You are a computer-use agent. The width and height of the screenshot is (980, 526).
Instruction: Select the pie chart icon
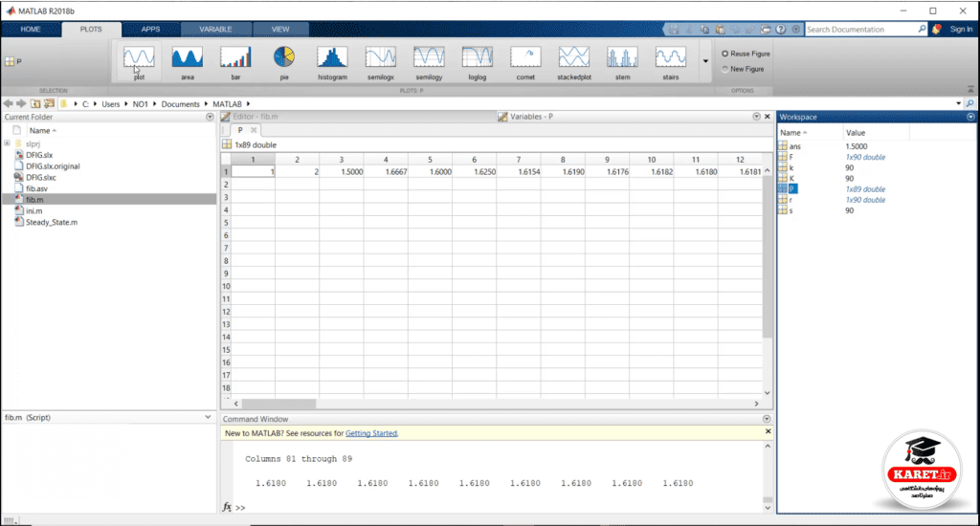pyautogui.click(x=283, y=62)
